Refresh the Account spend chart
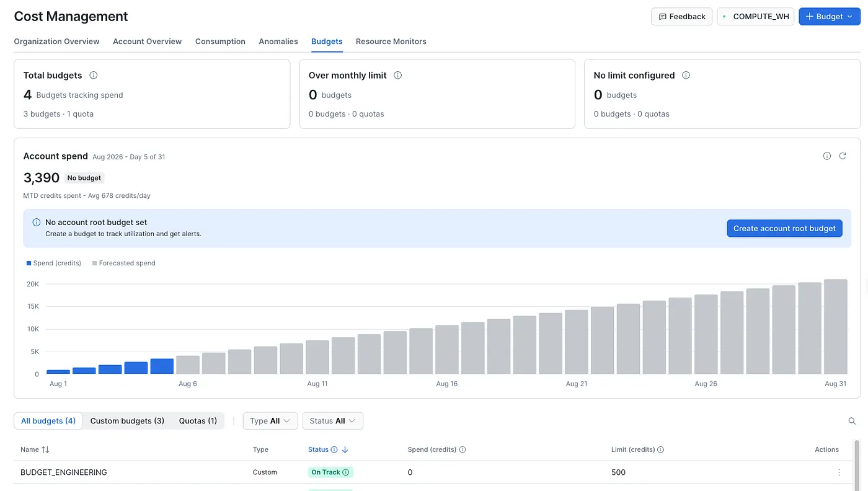 [843, 156]
